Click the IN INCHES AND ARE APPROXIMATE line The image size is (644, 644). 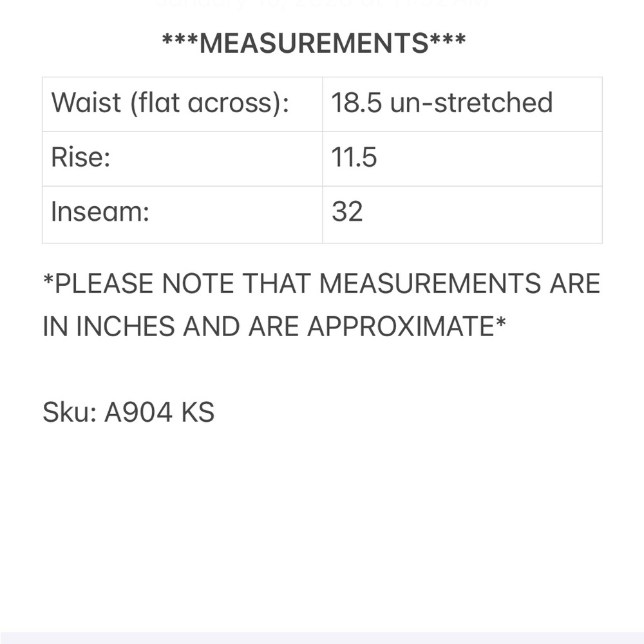274,327
